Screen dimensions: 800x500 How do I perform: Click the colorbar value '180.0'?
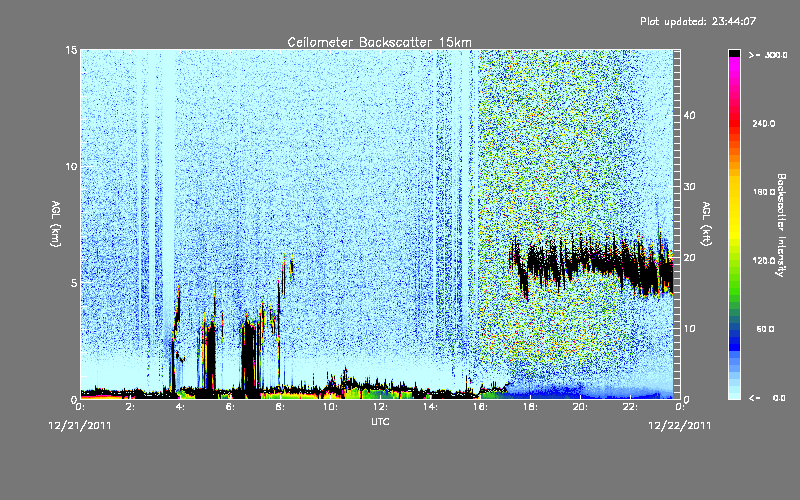click(x=763, y=192)
